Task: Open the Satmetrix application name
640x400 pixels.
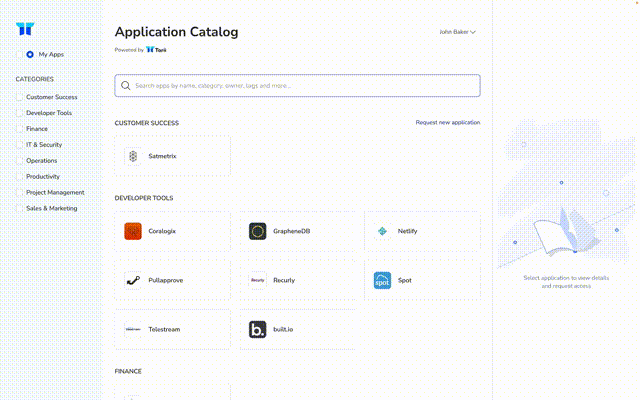Action: click(162, 156)
